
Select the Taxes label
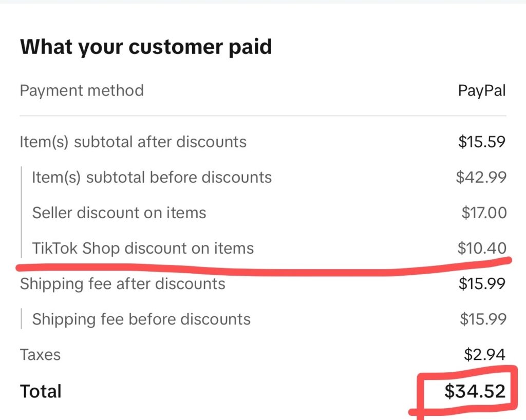coord(40,355)
